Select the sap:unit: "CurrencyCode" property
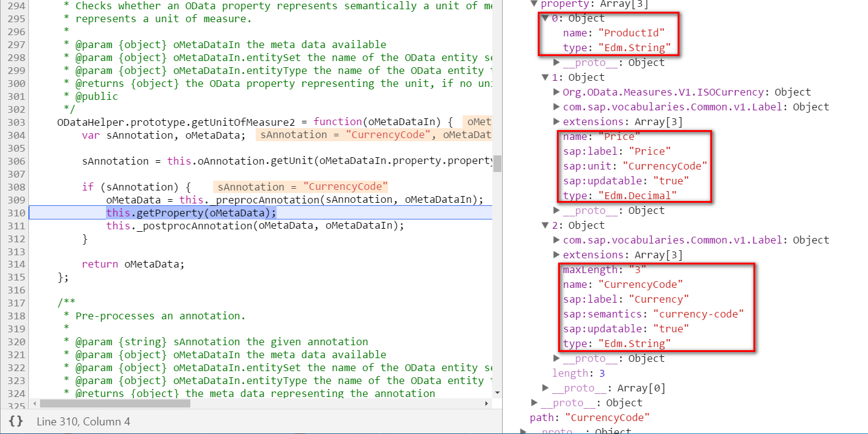Screen dimensions: 868x434 click(635, 166)
